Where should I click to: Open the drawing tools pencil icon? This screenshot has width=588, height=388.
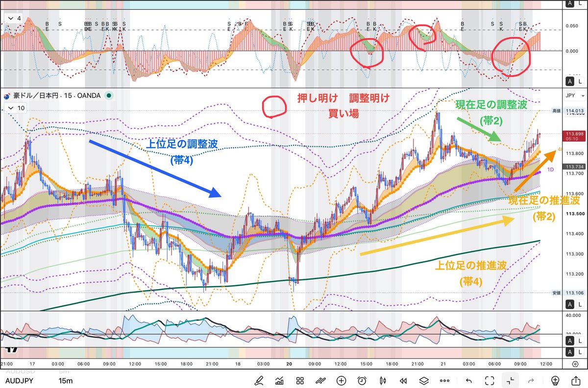coord(259,380)
